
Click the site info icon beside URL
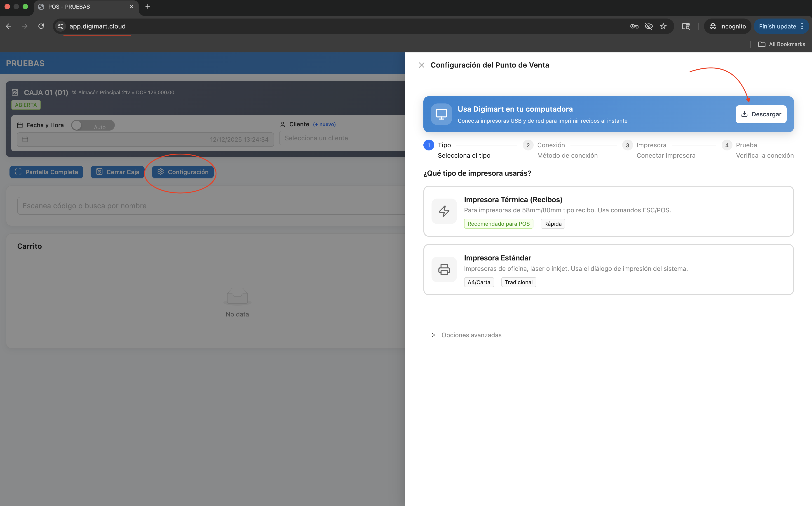[x=61, y=26]
